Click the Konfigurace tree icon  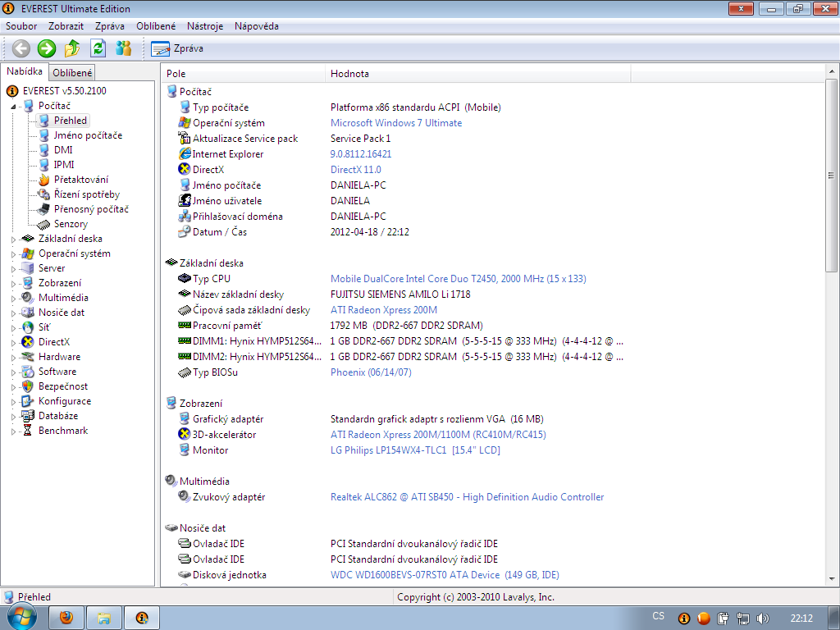pos(28,400)
